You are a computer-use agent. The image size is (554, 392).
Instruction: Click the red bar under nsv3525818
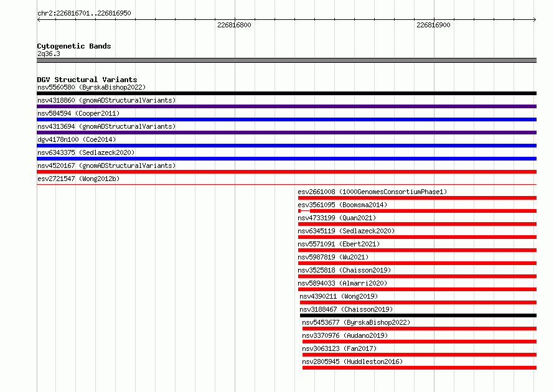(x=417, y=276)
